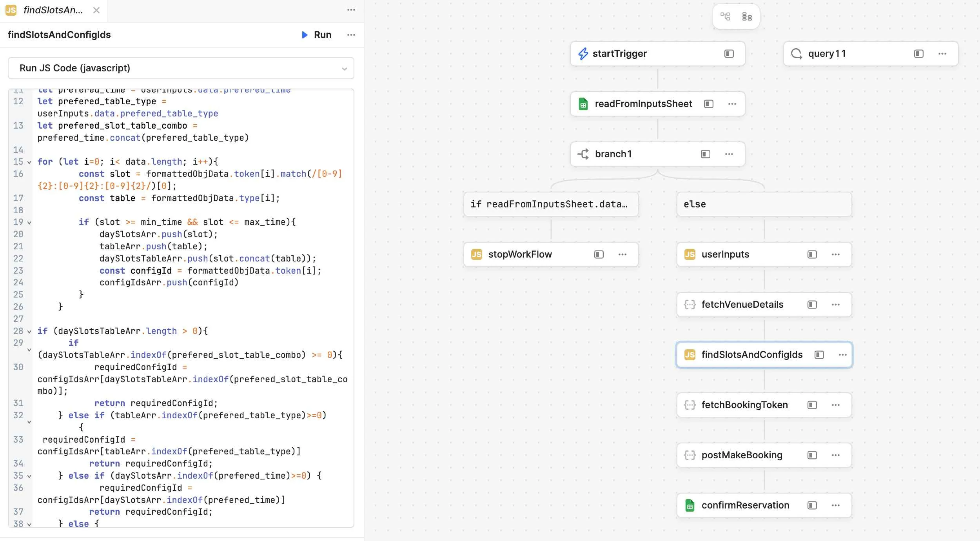
Task: Toggle the query11 side panel icon
Action: pyautogui.click(x=919, y=54)
